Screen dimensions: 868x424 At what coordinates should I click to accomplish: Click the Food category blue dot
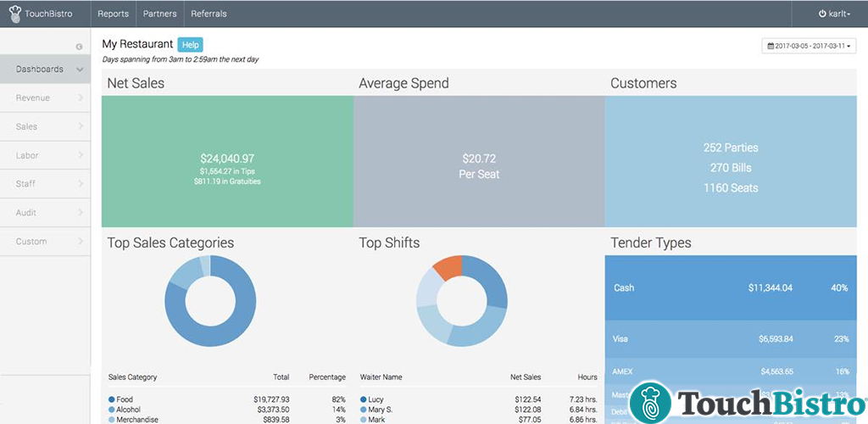112,399
